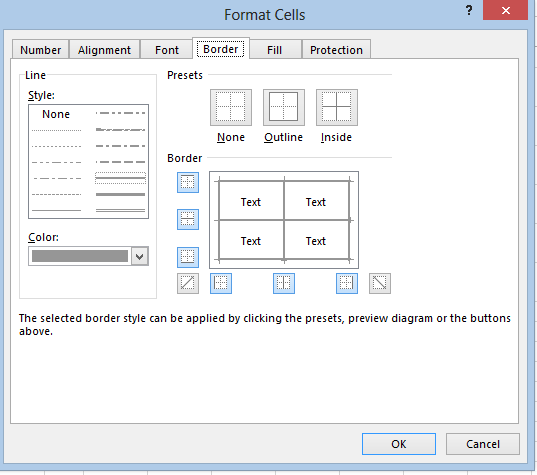Add diagonal down border line
Viewport: 537px width, 475px height.
pos(380,283)
